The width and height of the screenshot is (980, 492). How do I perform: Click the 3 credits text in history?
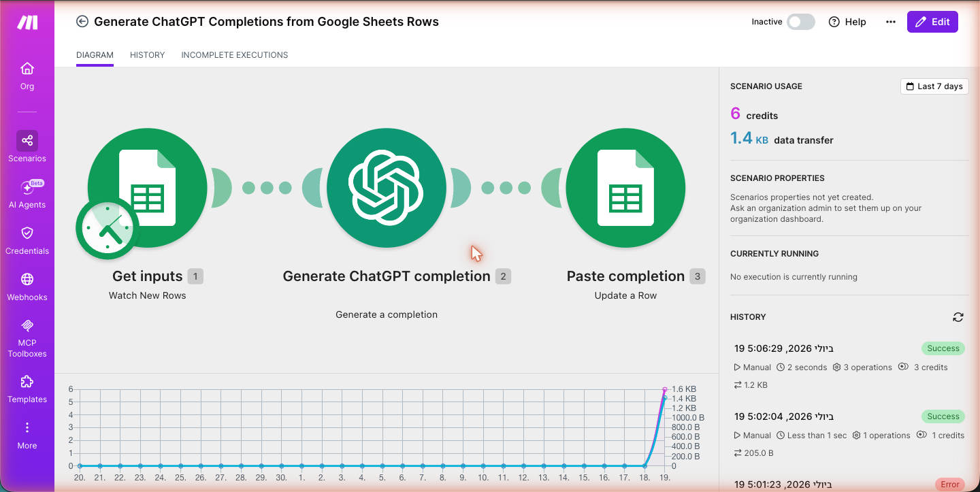pos(930,367)
